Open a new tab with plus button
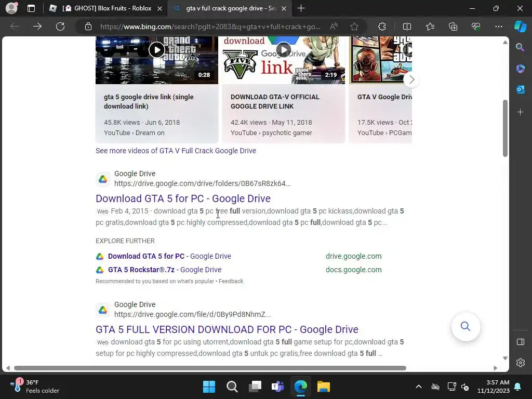This screenshot has height=399, width=532. tap(301, 8)
